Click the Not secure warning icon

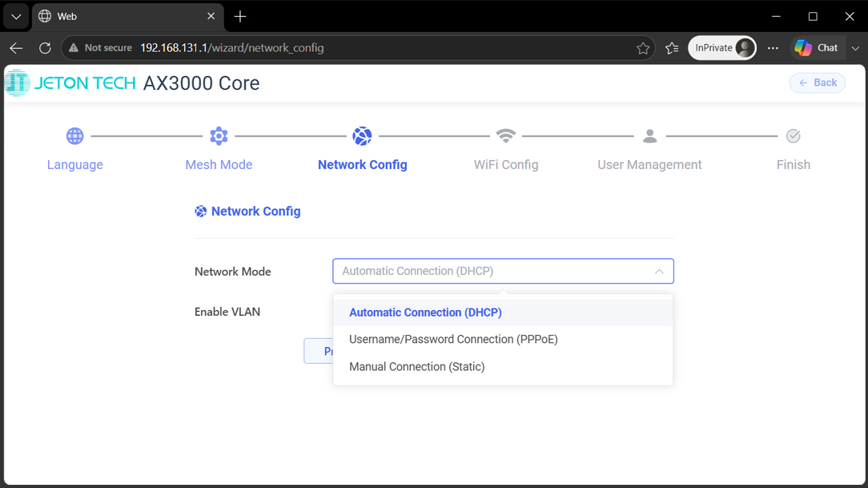pos(73,48)
